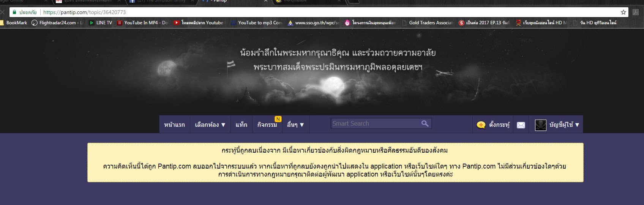This screenshot has width=644, height=205.
Task: Click the ตั้งกระทู้ new topic button
Action: click(493, 125)
